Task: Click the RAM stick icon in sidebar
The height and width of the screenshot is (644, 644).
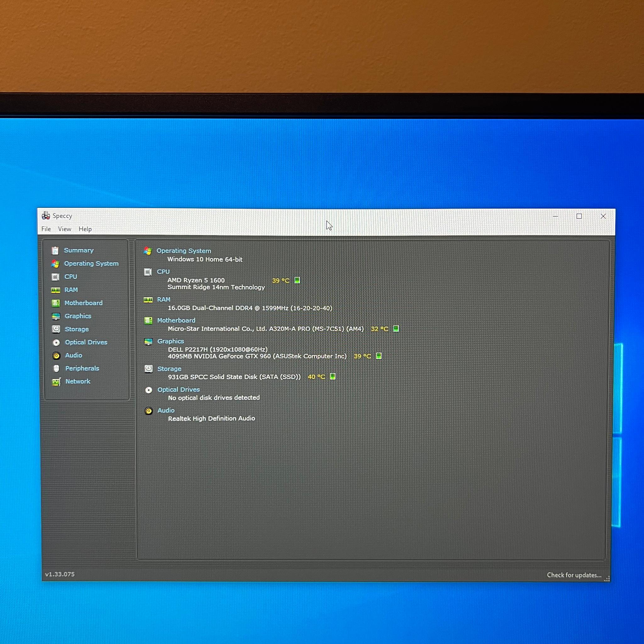Action: (56, 290)
